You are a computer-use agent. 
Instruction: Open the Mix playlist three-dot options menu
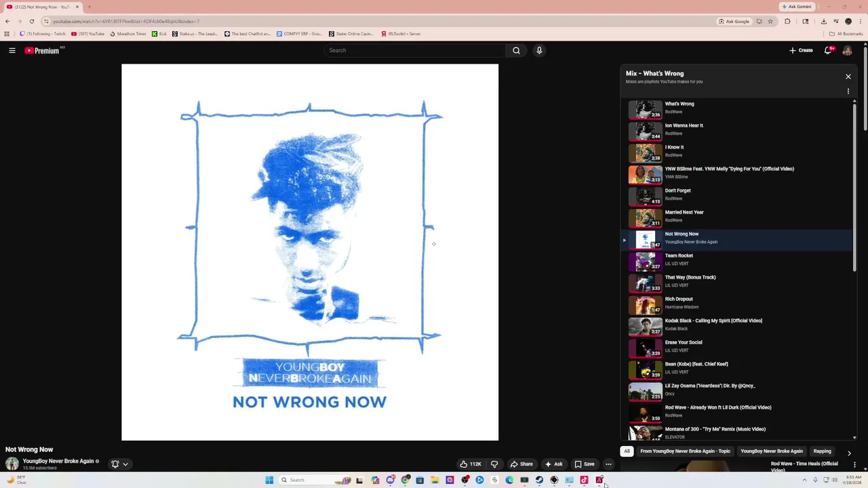click(x=848, y=91)
